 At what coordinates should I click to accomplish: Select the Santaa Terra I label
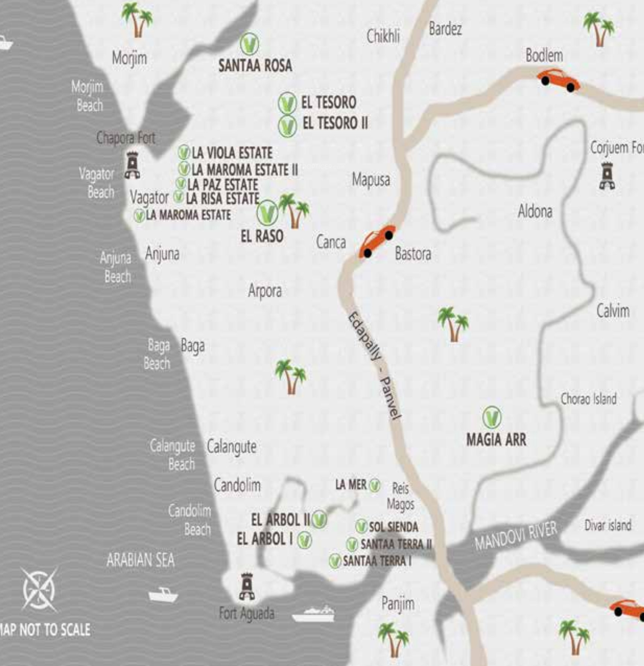(376, 561)
